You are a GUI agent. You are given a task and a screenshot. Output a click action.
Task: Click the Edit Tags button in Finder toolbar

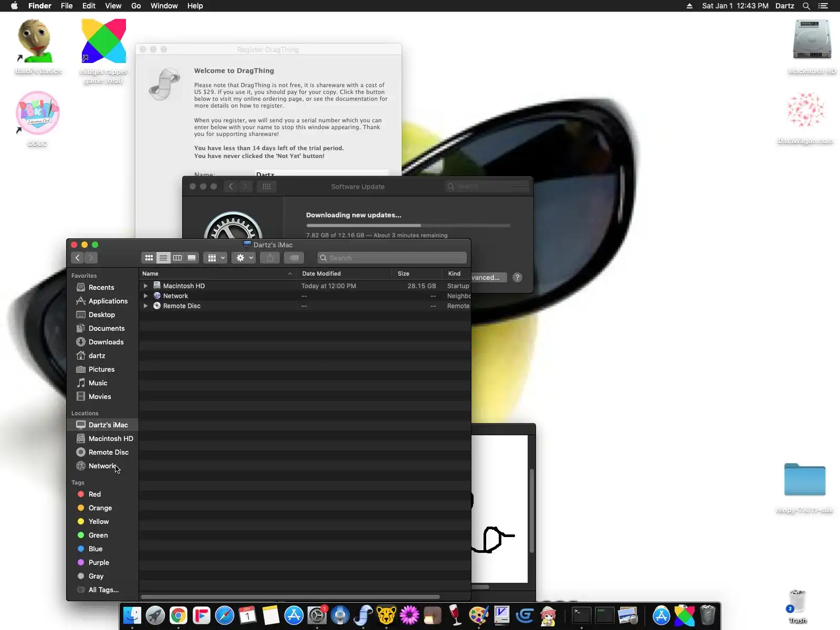pos(294,258)
